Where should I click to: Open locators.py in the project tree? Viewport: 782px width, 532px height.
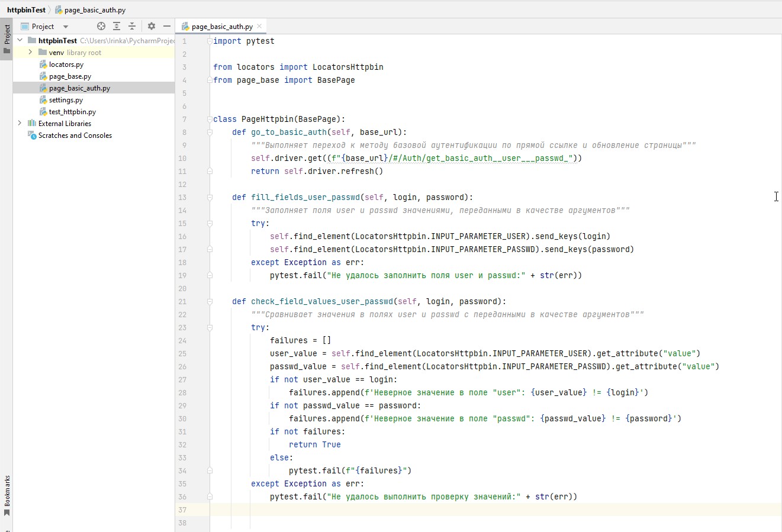coord(66,65)
